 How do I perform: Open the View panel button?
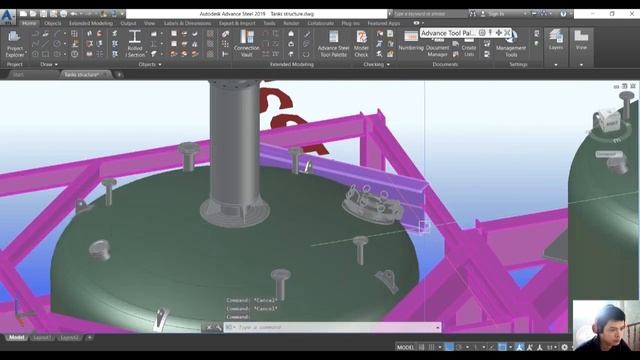click(581, 40)
